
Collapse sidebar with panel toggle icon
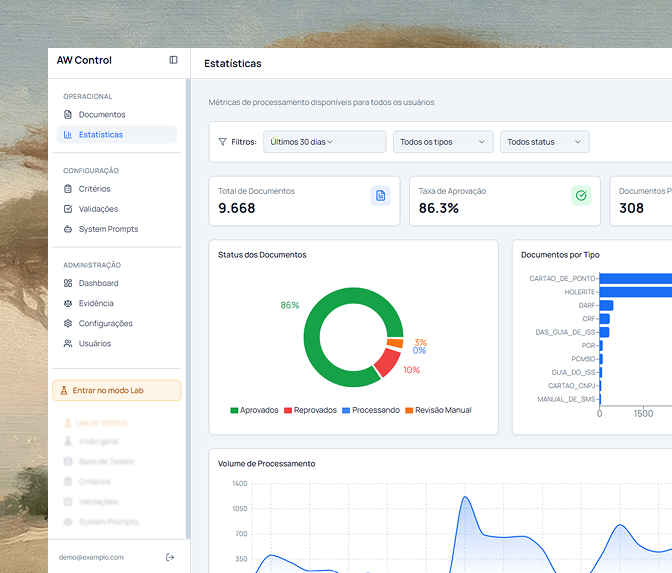click(173, 60)
